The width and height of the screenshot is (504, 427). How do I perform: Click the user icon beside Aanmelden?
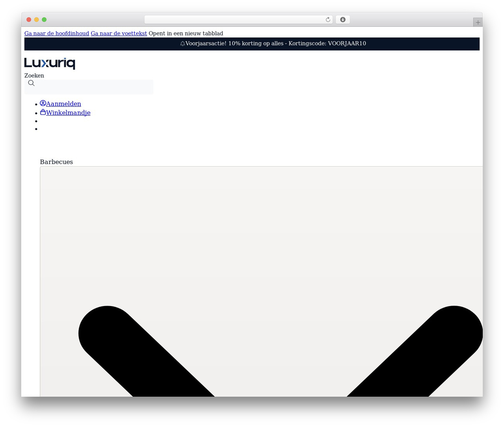tap(43, 103)
